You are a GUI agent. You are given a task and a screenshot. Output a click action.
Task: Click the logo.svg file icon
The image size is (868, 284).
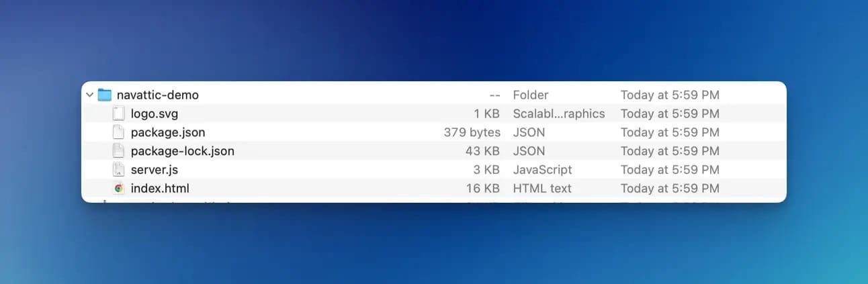tap(119, 113)
